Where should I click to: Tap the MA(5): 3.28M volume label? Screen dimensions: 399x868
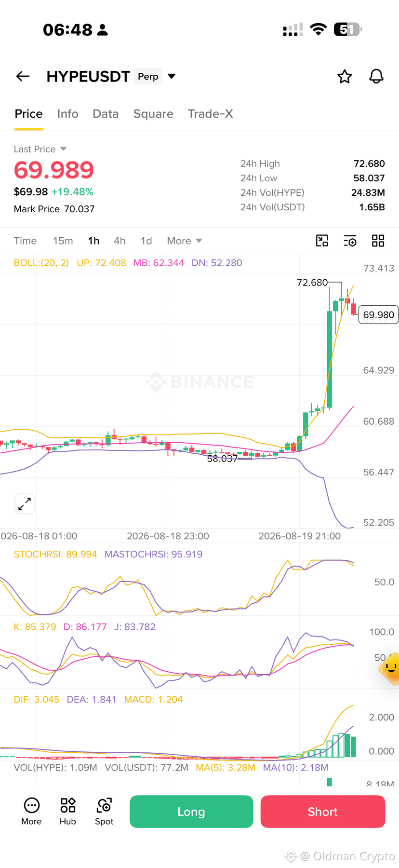point(226,767)
